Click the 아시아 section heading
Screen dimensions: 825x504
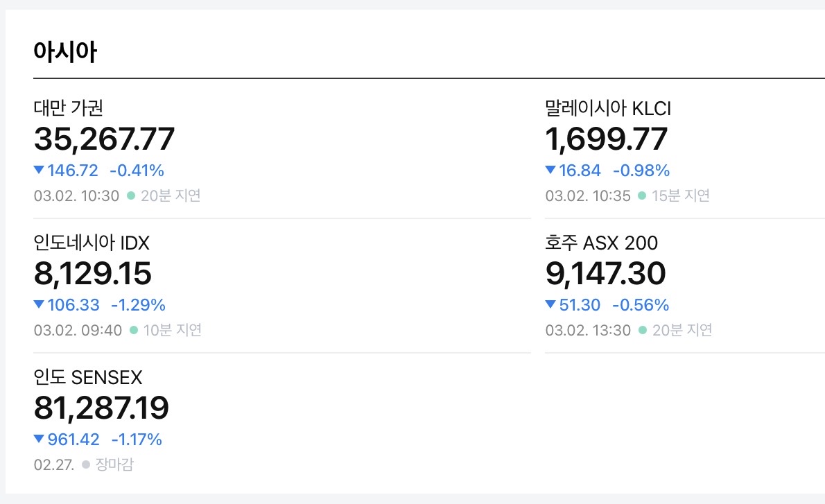(65, 52)
